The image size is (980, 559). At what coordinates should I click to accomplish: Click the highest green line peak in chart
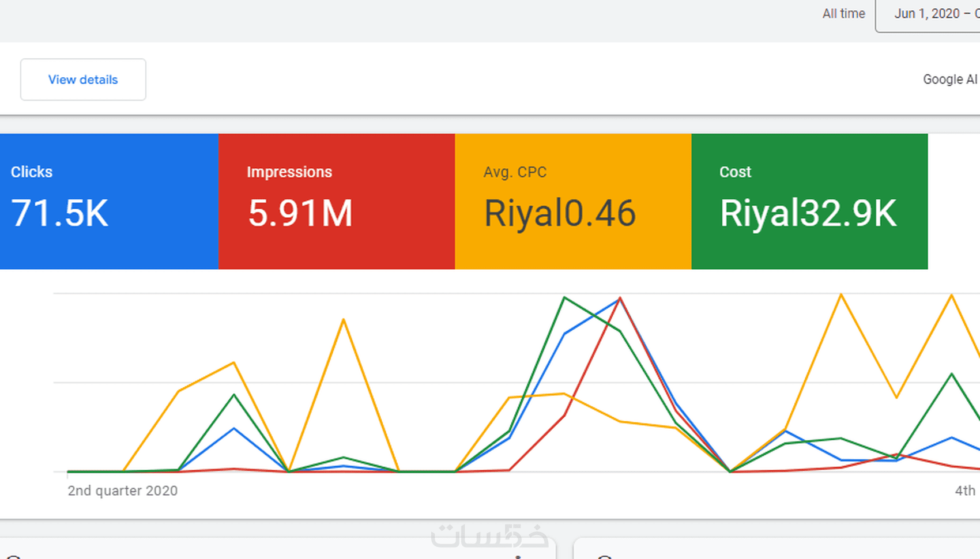click(x=564, y=297)
